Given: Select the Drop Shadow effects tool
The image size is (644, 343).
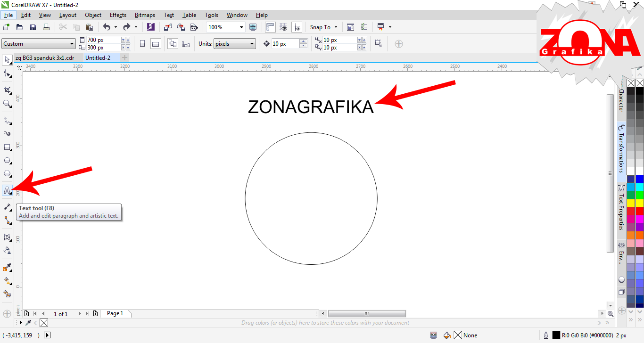Looking at the screenshot, I should point(7,237).
